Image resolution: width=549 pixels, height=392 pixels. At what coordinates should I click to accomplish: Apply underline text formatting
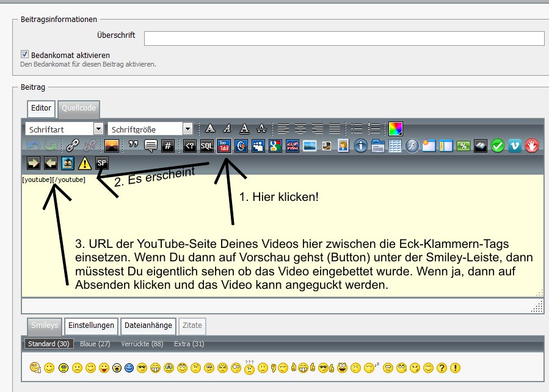(x=244, y=128)
